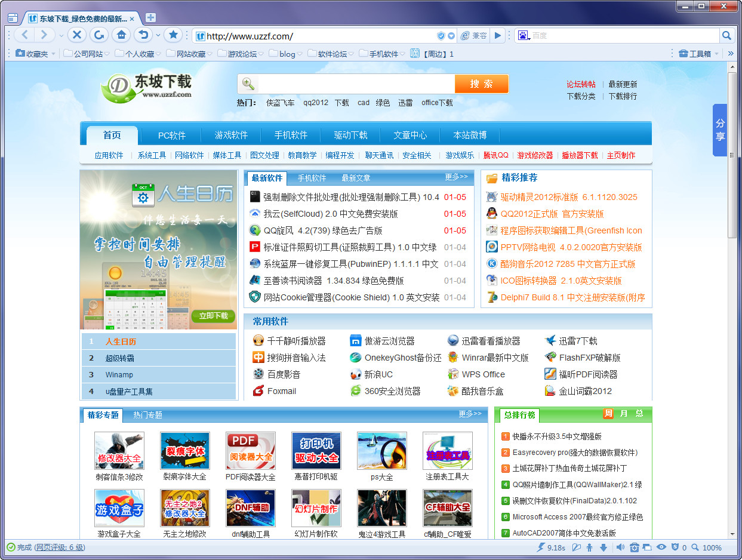Click the 分享 share side tab
Screen dimensions: 742x560
tap(720, 130)
